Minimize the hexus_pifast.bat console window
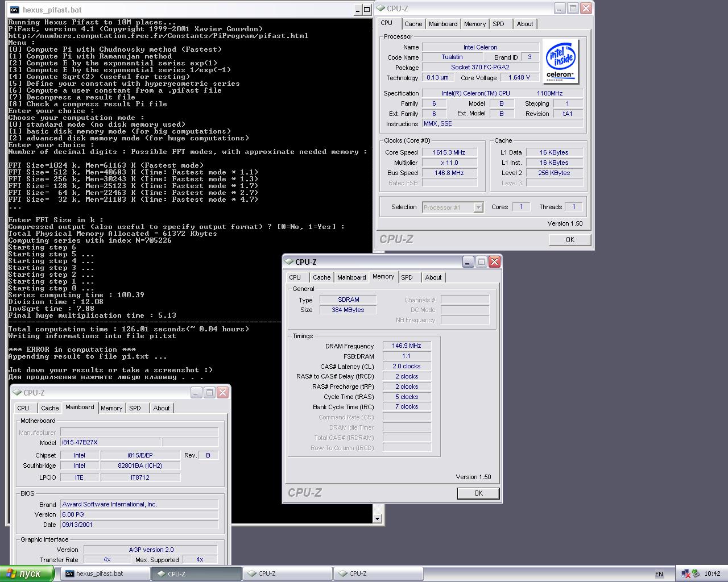This screenshot has width=728, height=582. point(358,10)
